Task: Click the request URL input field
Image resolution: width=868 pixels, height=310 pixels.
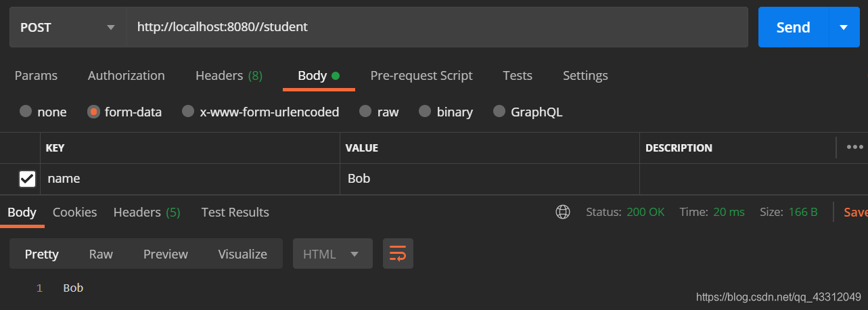Action: click(436, 27)
